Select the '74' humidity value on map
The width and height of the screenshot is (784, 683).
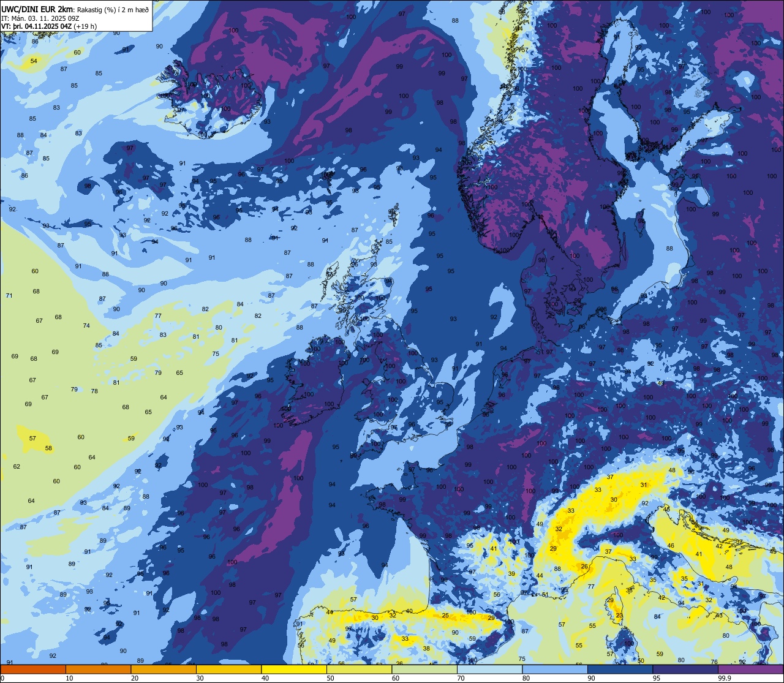click(x=86, y=326)
